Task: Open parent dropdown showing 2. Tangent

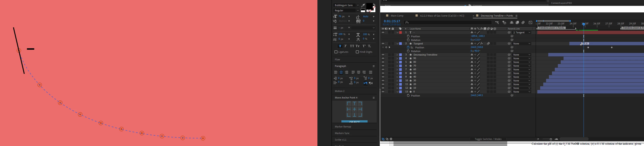Action: 521,32
